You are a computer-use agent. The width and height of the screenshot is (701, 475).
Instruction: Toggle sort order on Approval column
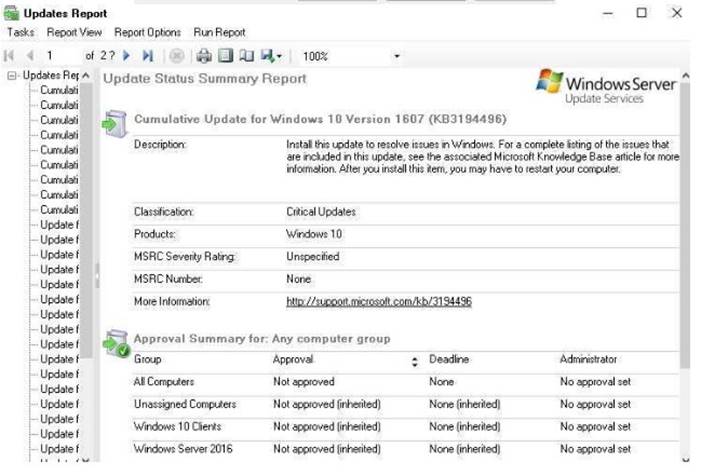point(414,361)
